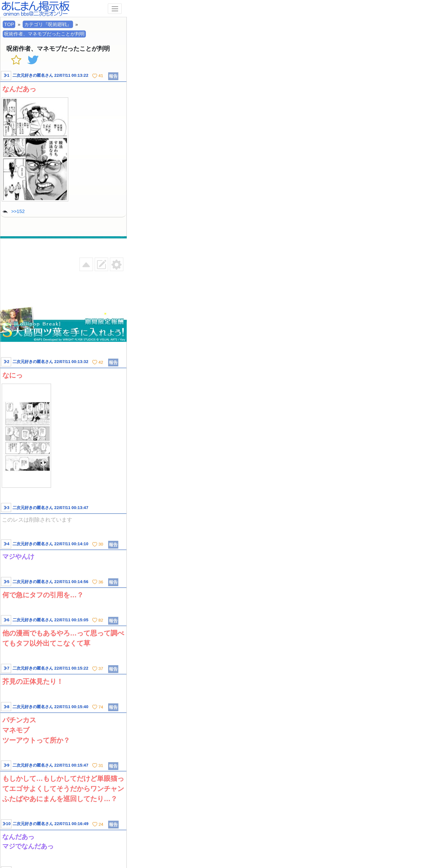Report post 9 via 報告
434x868 pixels.
(x=113, y=766)
